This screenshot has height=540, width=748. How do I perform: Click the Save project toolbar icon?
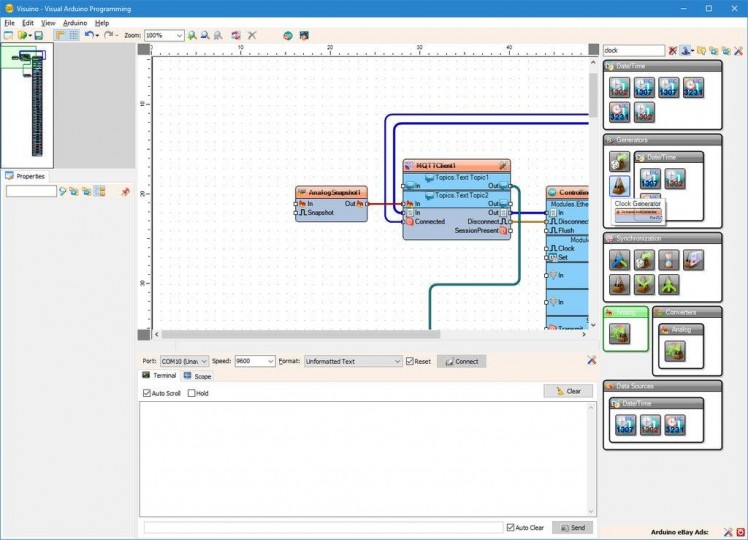[x=39, y=35]
